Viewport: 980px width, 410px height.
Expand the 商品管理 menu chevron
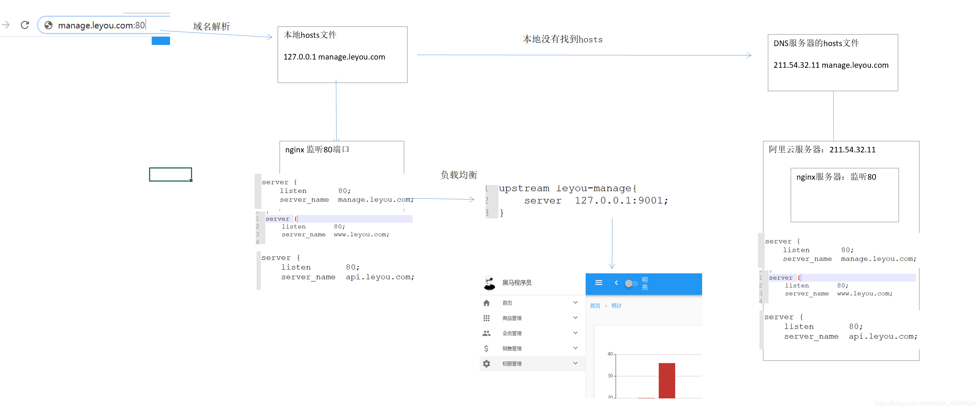click(575, 318)
